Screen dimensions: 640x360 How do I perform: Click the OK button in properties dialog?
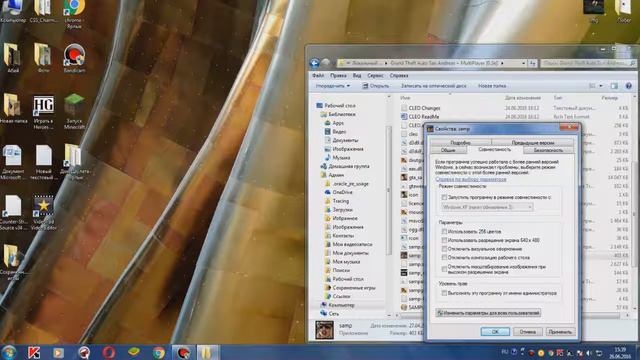(495, 331)
